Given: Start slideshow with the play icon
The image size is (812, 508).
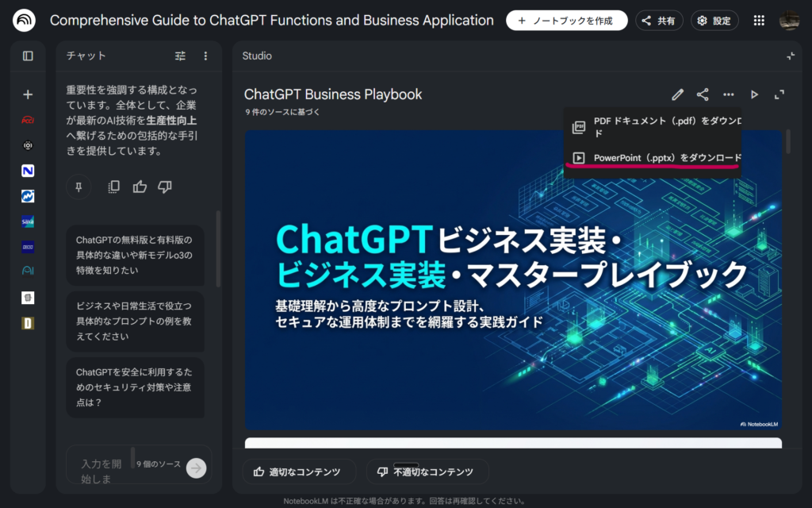Looking at the screenshot, I should point(754,94).
